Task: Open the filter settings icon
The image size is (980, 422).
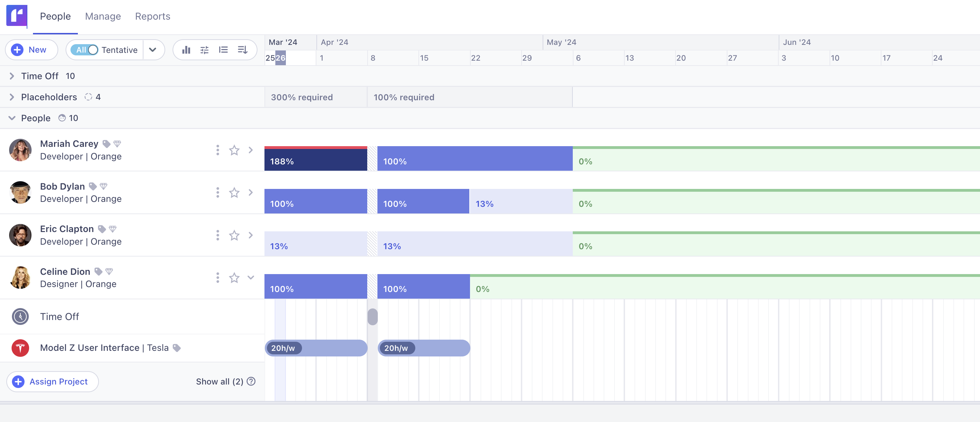Action: [x=204, y=49]
